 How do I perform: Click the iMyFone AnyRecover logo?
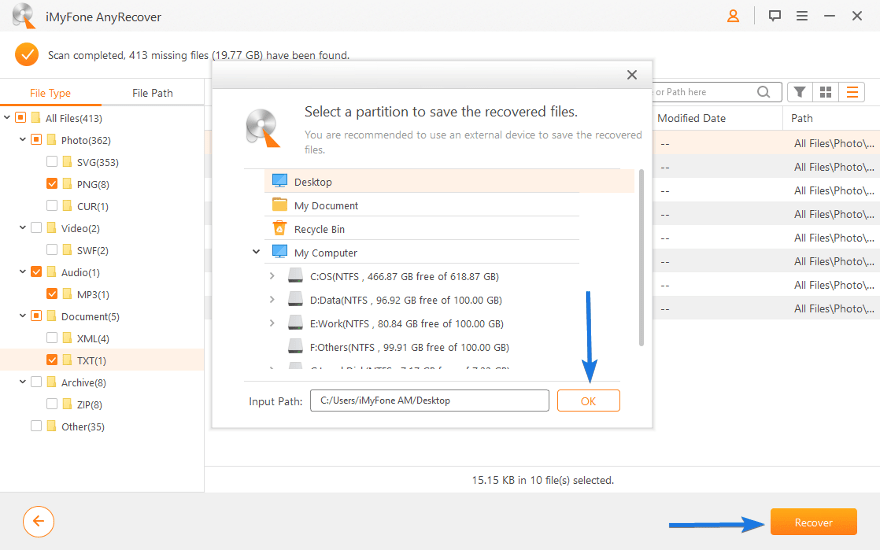(24, 16)
